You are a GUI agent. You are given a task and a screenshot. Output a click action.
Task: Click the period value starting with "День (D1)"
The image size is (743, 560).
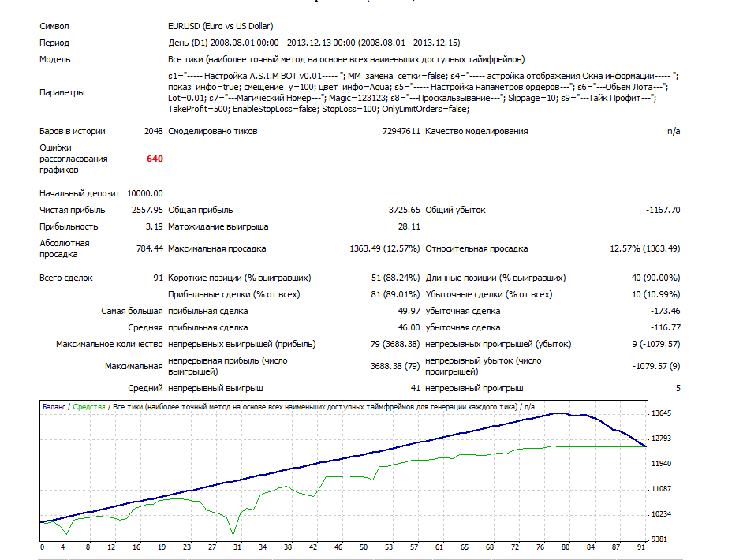click(314, 43)
